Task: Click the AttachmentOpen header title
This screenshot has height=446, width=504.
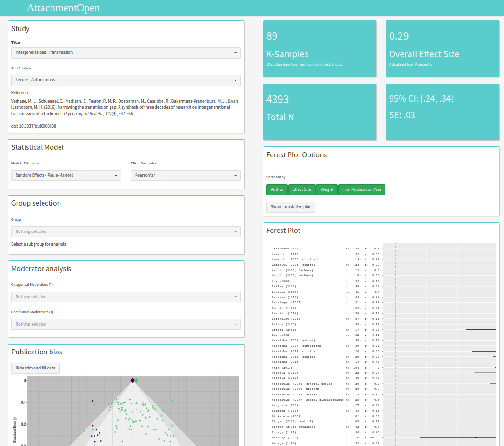Action: pyautogui.click(x=63, y=8)
